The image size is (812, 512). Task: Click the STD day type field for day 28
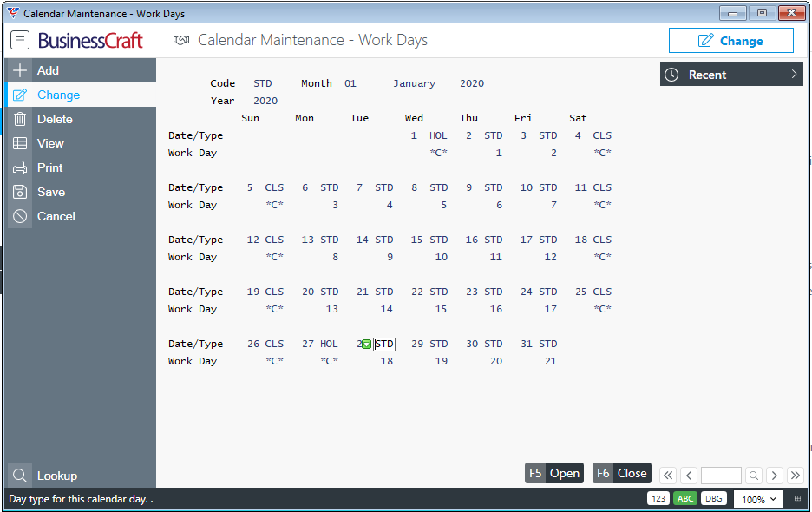pyautogui.click(x=384, y=345)
